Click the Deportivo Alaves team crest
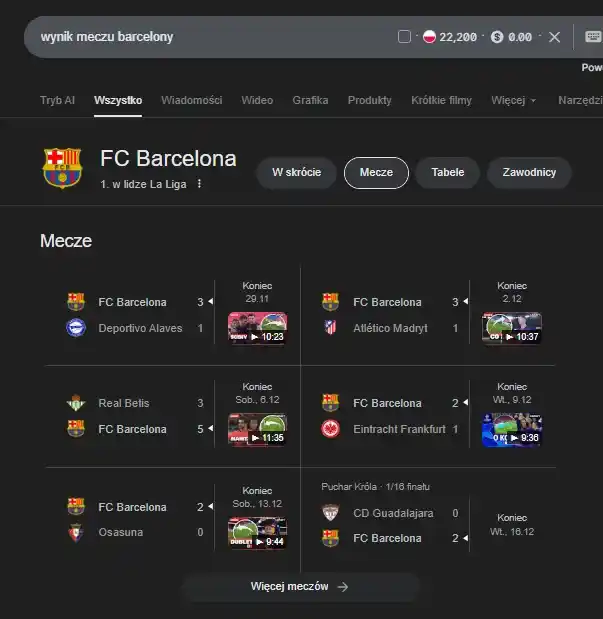Screen dimensions: 603x619 pos(76,328)
